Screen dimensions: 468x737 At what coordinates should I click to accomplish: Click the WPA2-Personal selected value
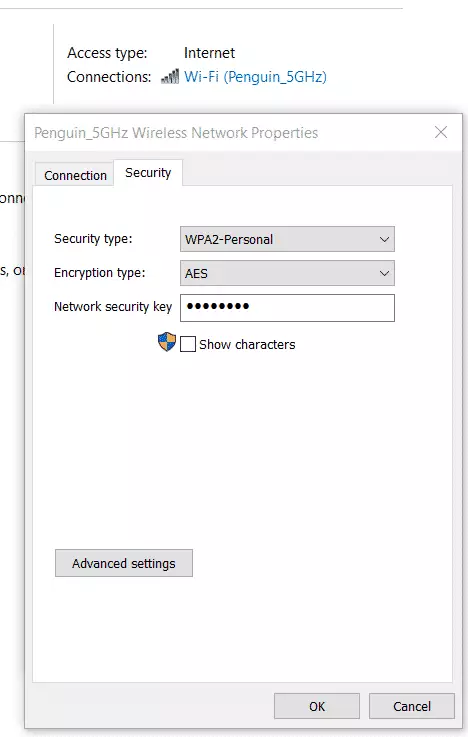pyautogui.click(x=229, y=240)
